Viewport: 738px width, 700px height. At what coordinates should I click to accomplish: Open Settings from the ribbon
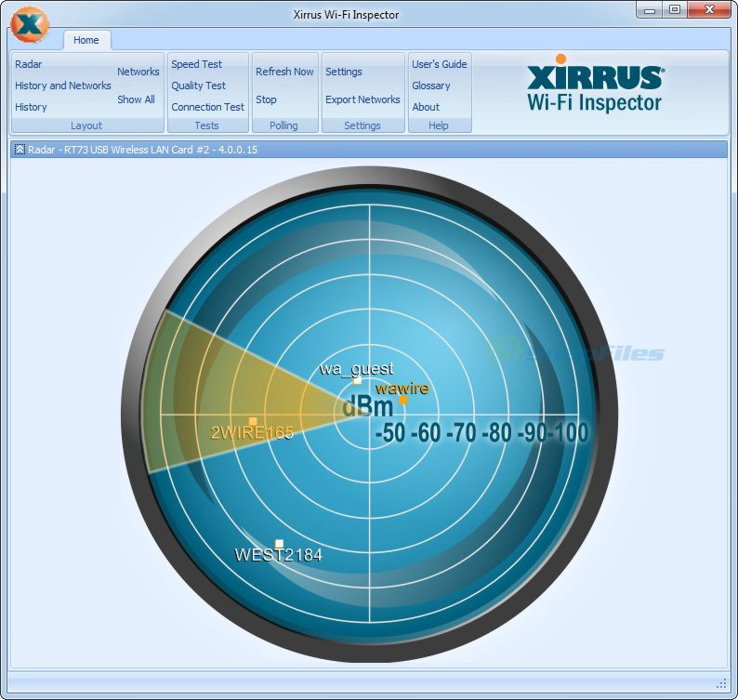(344, 72)
